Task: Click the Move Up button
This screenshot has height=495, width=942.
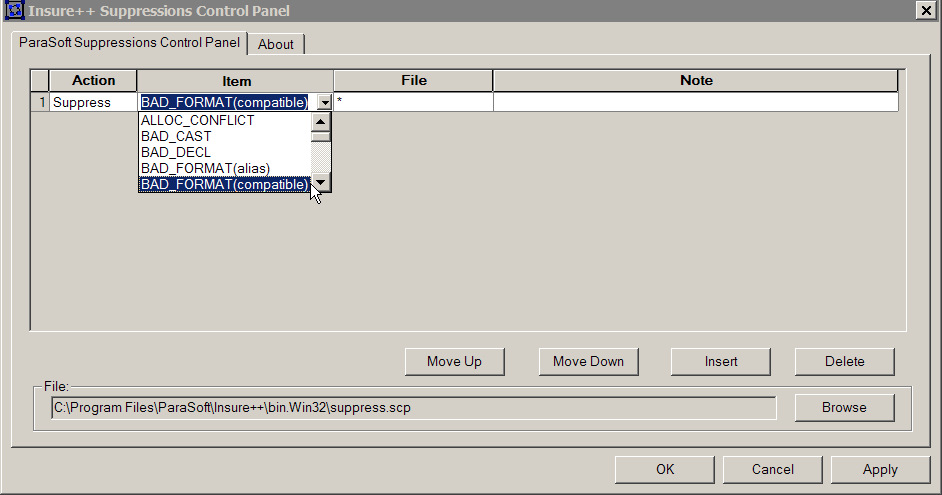Action: (454, 362)
